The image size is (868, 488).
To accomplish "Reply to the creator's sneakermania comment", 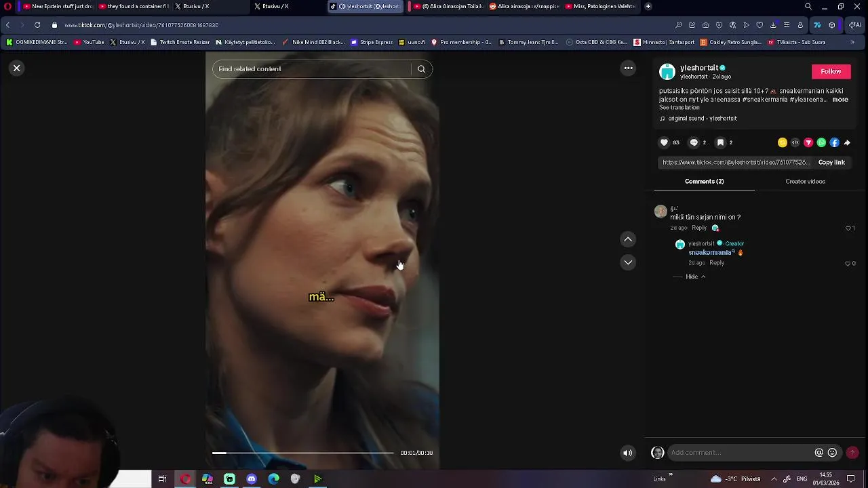I will pos(717,263).
